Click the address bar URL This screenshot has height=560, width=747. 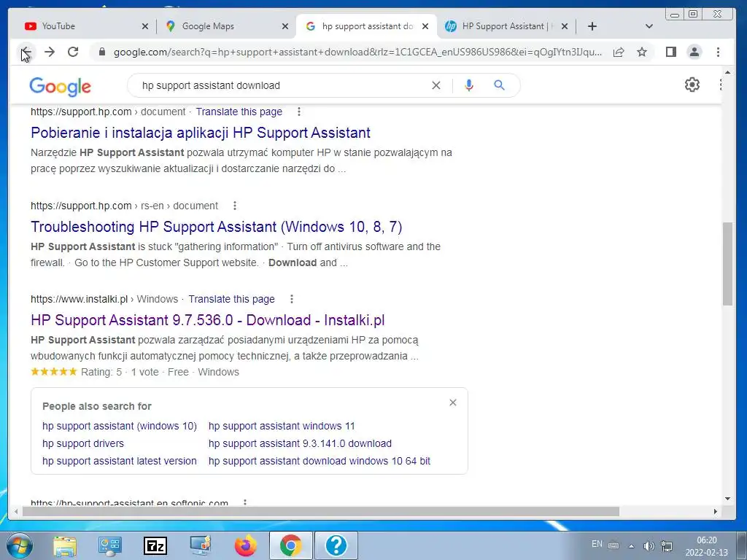[357, 52]
